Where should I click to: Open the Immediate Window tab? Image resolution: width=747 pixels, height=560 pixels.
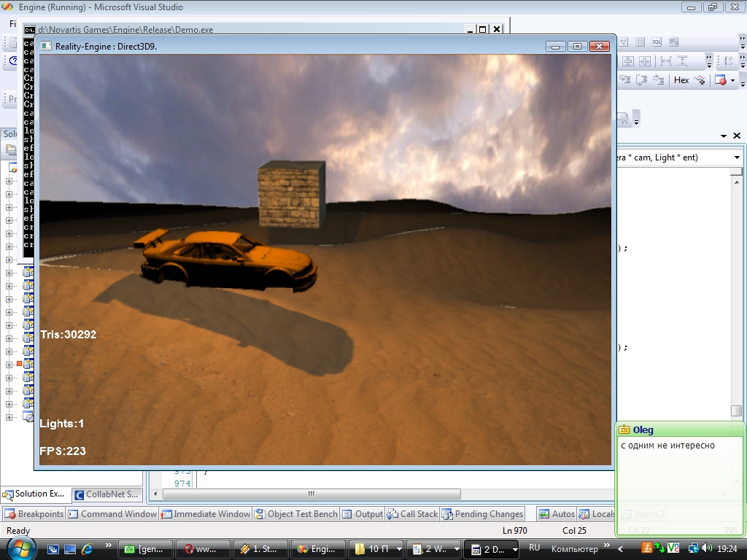(x=206, y=514)
